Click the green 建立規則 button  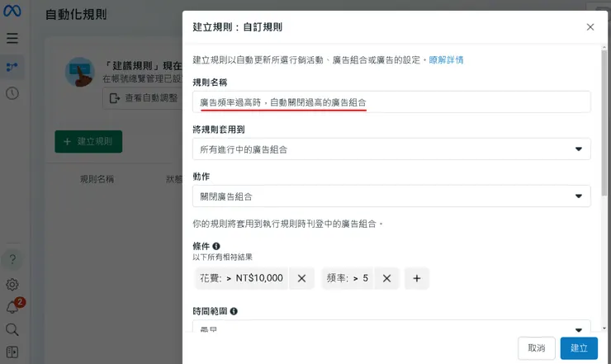(x=88, y=141)
